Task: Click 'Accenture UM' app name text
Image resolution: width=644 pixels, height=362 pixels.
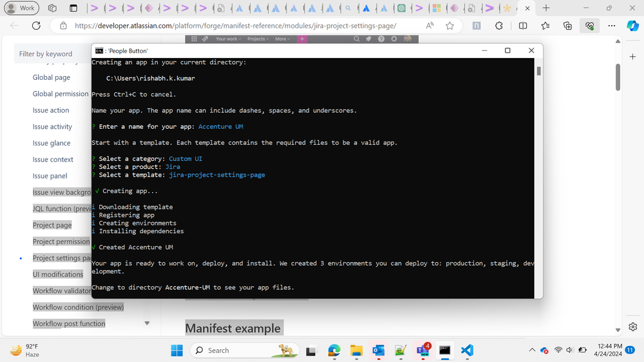Action: click(x=220, y=126)
